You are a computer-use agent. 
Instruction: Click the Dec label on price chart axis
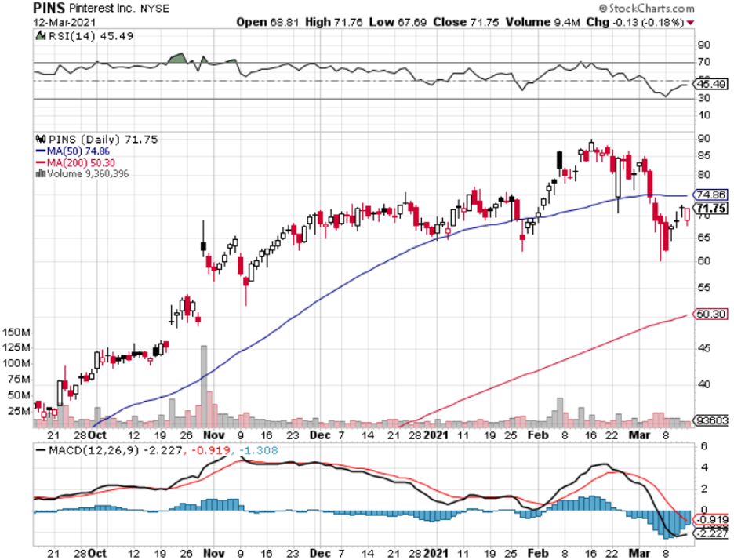tap(320, 435)
